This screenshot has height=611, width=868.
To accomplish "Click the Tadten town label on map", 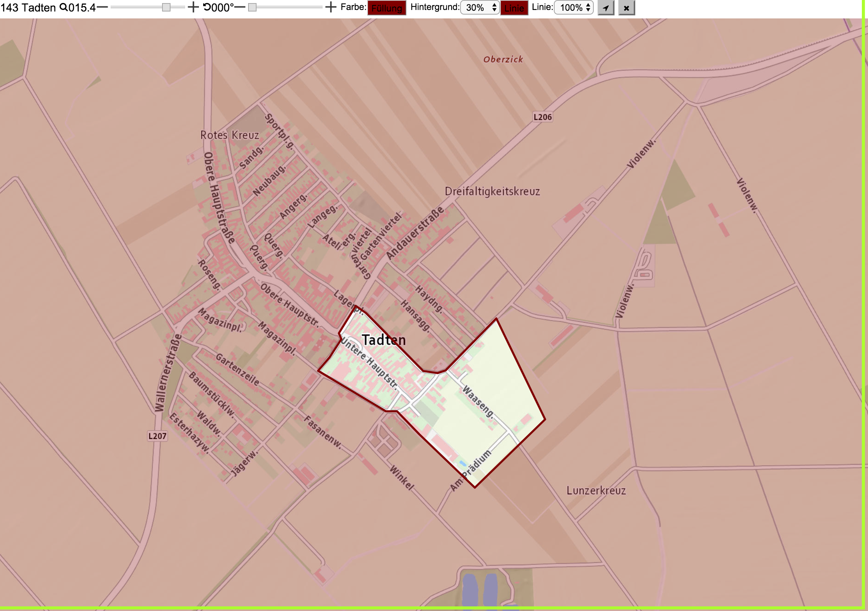I will click(x=384, y=340).
